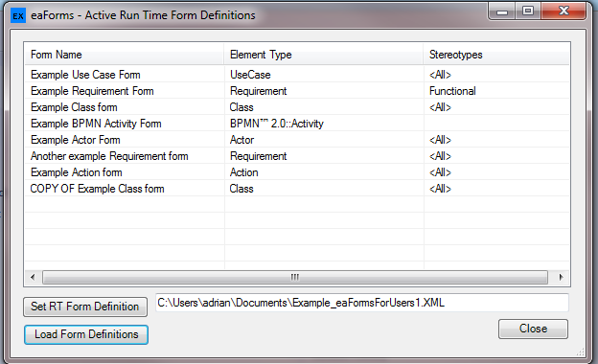Close the dialog with the Close button
Screen dimensions: 598x364
tap(533, 329)
